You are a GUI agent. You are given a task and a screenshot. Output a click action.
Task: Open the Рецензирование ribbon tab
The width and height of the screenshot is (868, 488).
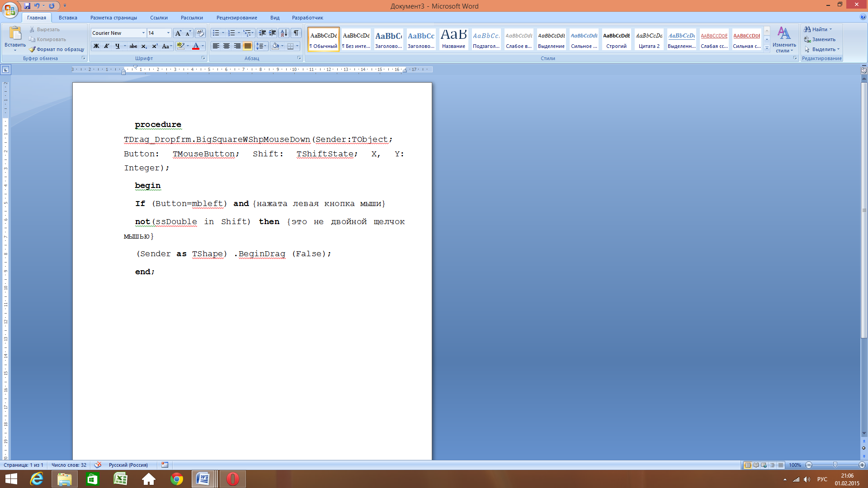(236, 18)
